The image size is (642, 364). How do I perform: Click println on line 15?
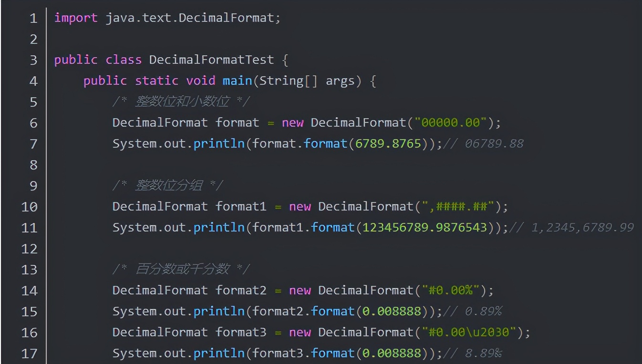[x=219, y=312]
